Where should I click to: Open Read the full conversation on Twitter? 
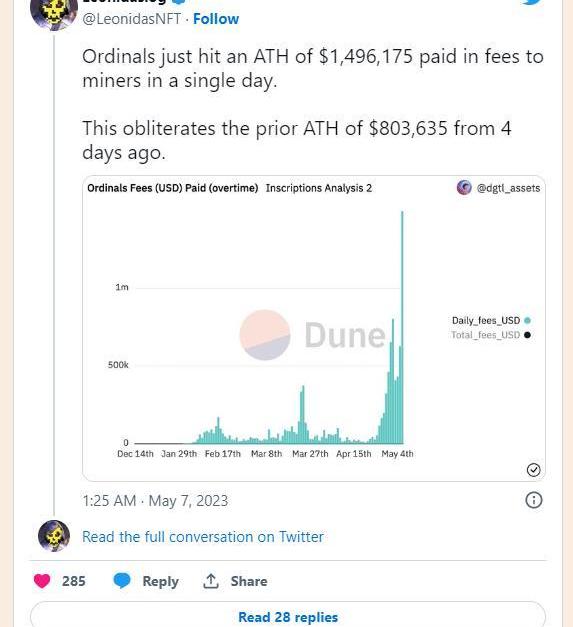coord(203,537)
